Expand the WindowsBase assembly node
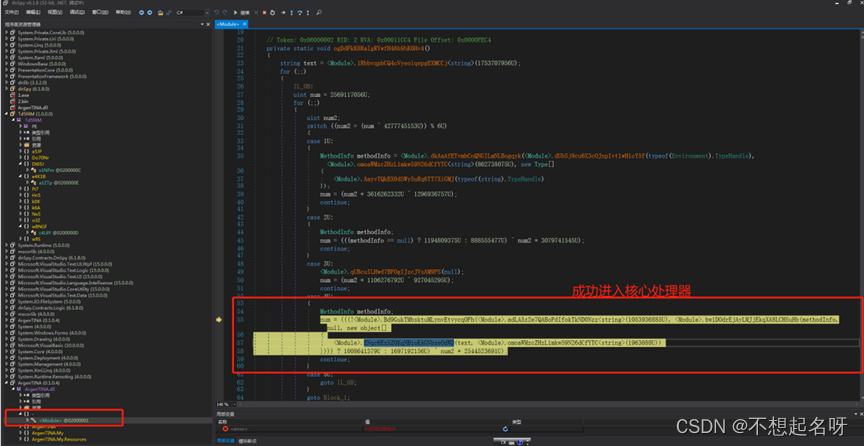The height and width of the screenshot is (446, 864). (7, 64)
